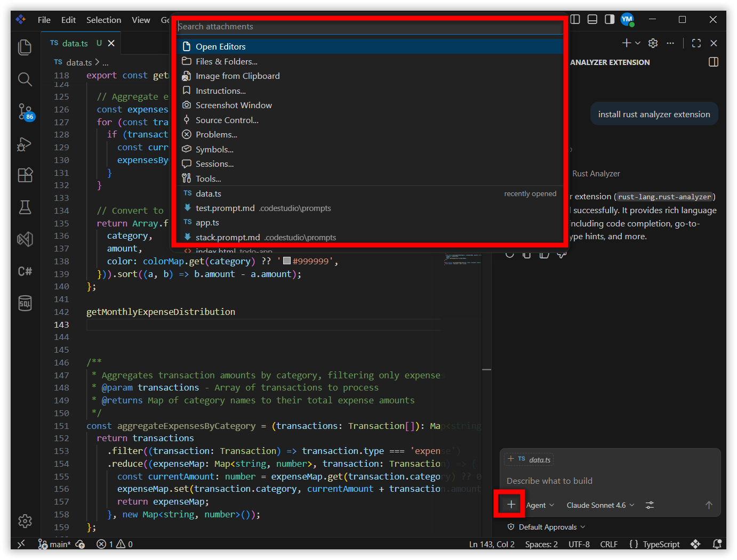737x560 pixels.
Task: Open the Extensions view
Action: click(x=25, y=175)
